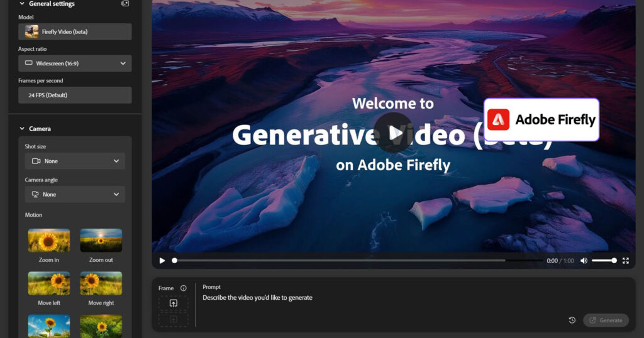Viewport: 644px width, 338px height.
Task: Click the Motion label
Action: point(34,215)
